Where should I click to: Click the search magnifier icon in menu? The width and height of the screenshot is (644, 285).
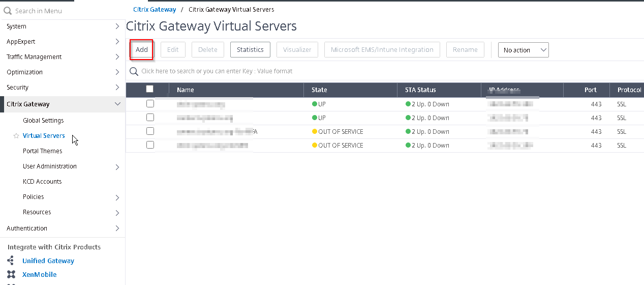point(8,10)
